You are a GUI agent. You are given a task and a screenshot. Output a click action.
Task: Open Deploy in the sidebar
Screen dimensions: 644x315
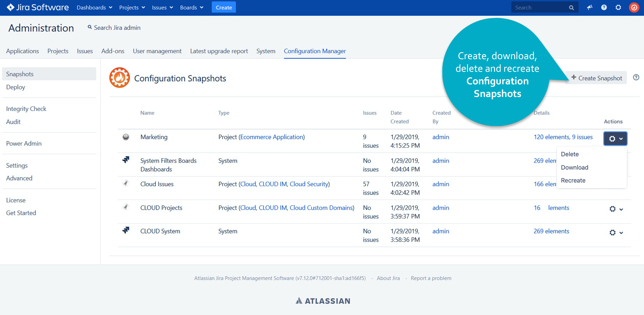point(15,87)
